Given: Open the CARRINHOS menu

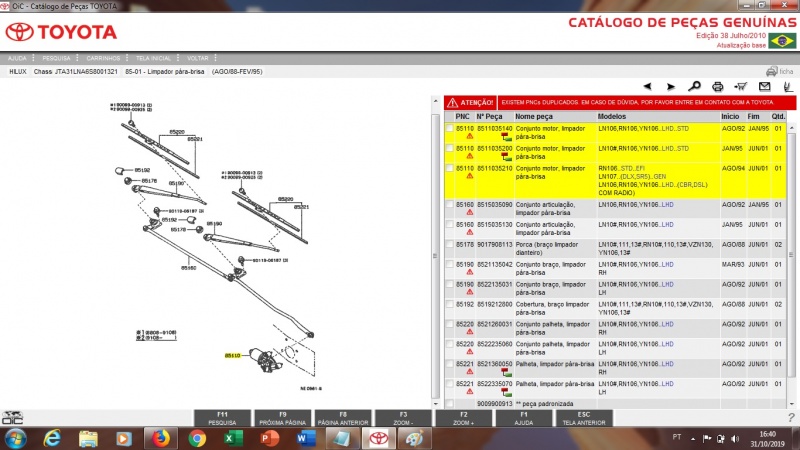Looking at the screenshot, I should 103,58.
